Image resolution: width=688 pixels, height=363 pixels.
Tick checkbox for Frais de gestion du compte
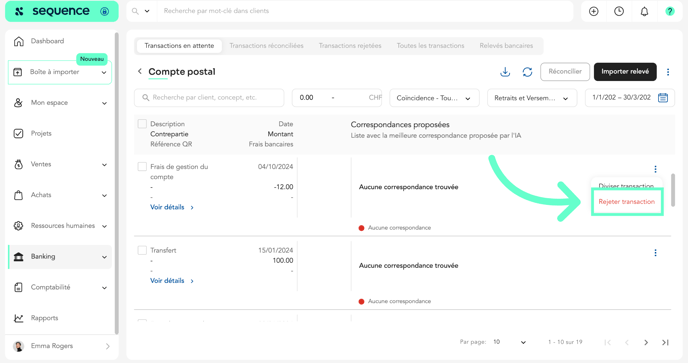click(142, 166)
